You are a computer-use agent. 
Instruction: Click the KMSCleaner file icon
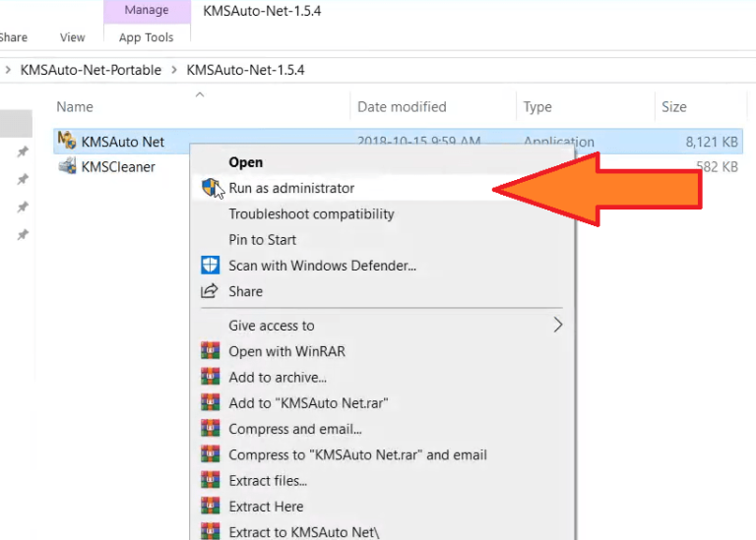[67, 165]
